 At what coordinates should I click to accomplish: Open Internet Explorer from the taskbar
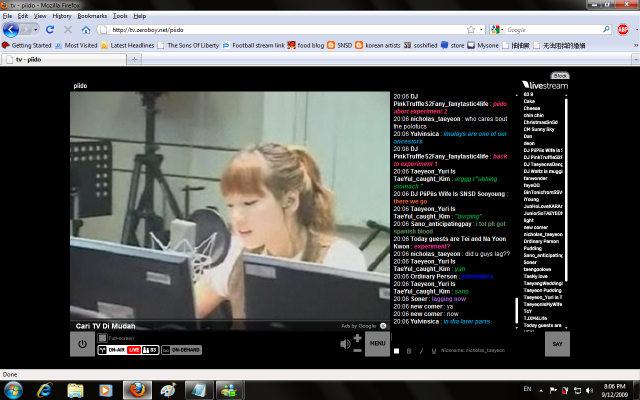pyautogui.click(x=44, y=389)
